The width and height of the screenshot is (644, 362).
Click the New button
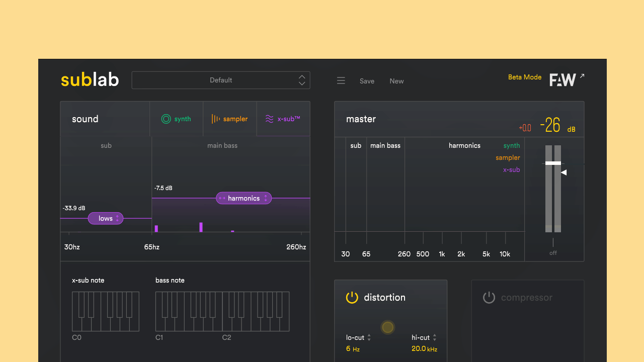(396, 81)
